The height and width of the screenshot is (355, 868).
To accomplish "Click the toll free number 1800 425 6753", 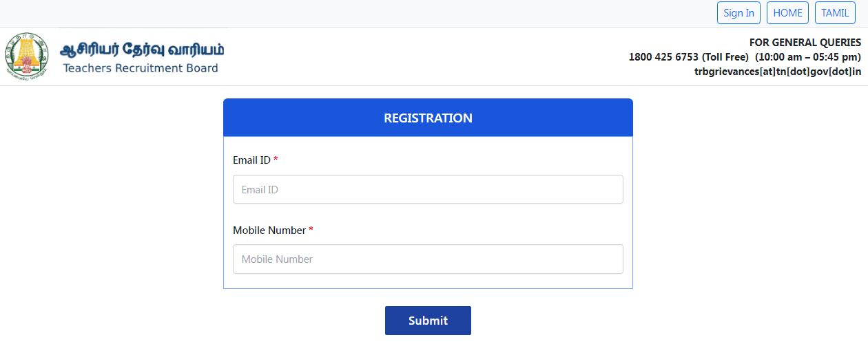I will pyautogui.click(x=663, y=57).
